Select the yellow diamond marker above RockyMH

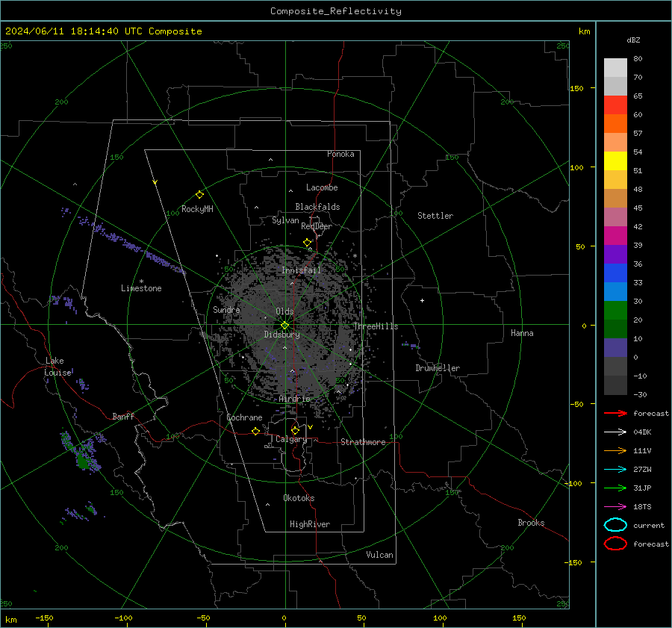(x=199, y=195)
